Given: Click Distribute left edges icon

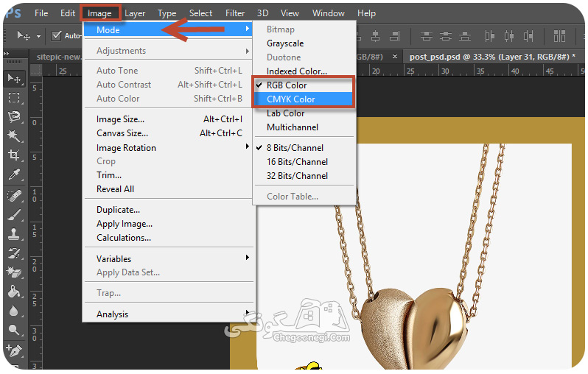Looking at the screenshot, I should click(x=489, y=36).
